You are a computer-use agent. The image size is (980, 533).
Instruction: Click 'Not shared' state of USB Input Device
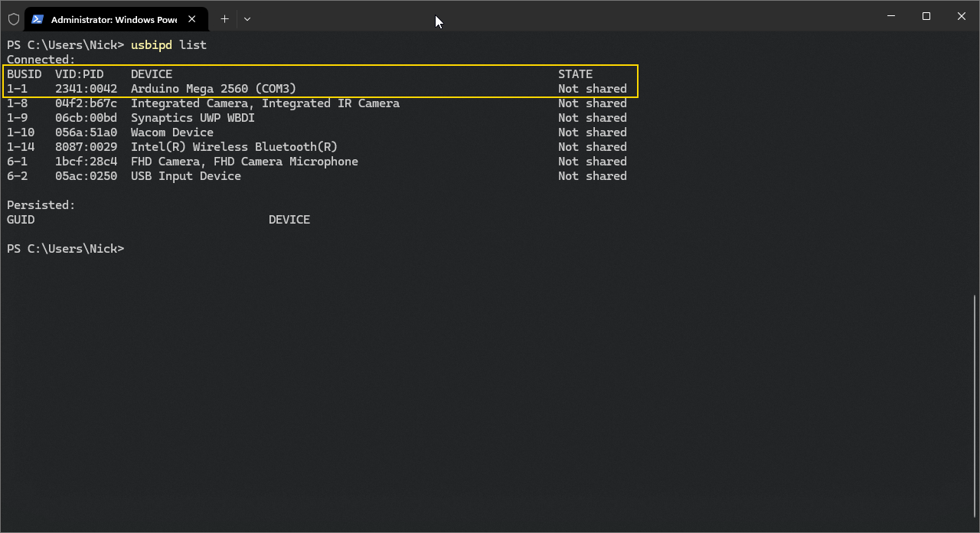593,176
